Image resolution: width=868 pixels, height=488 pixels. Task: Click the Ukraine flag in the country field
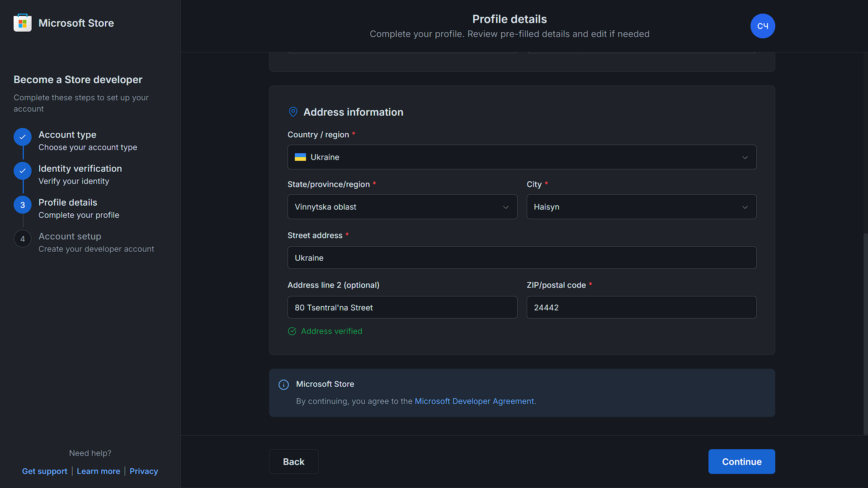point(300,157)
